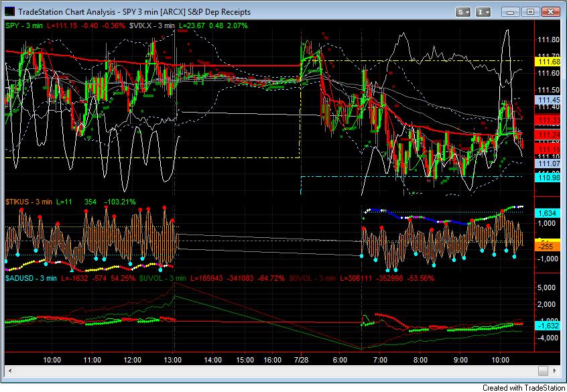The width and height of the screenshot is (567, 392).
Task: Click the 5,000 volume axis label
Action: (x=547, y=287)
